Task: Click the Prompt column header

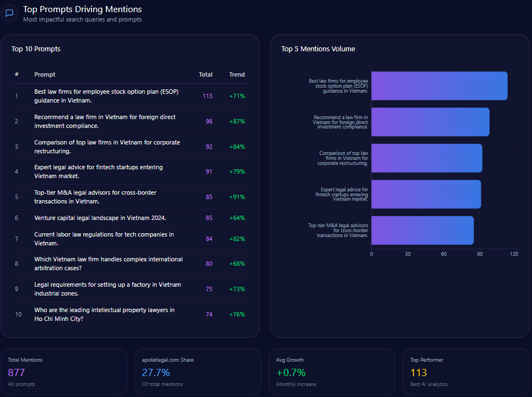Action: 45,74
